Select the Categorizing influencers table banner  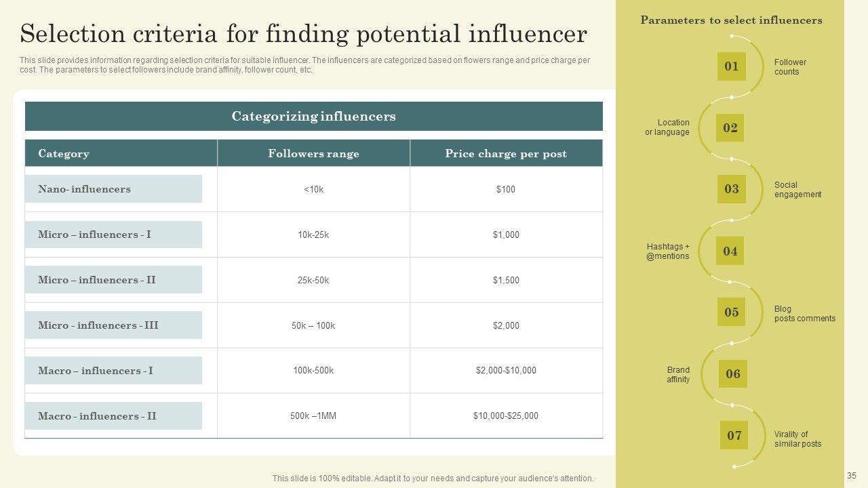[313, 117]
